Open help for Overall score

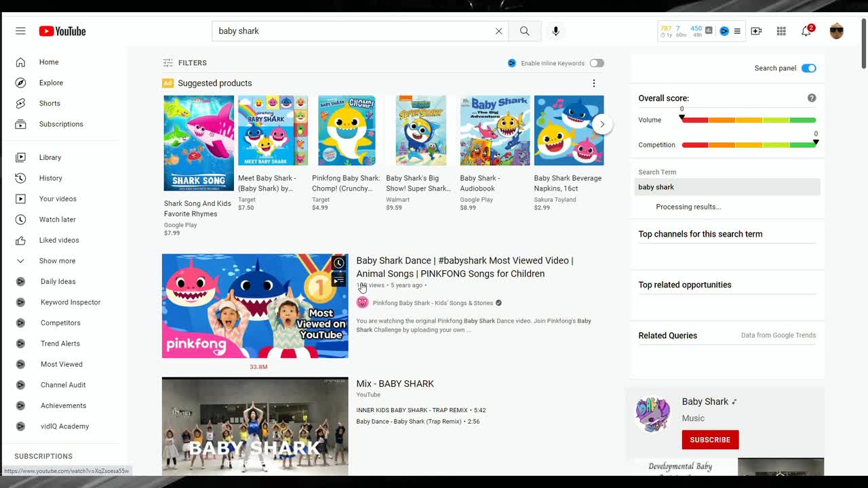click(x=812, y=98)
